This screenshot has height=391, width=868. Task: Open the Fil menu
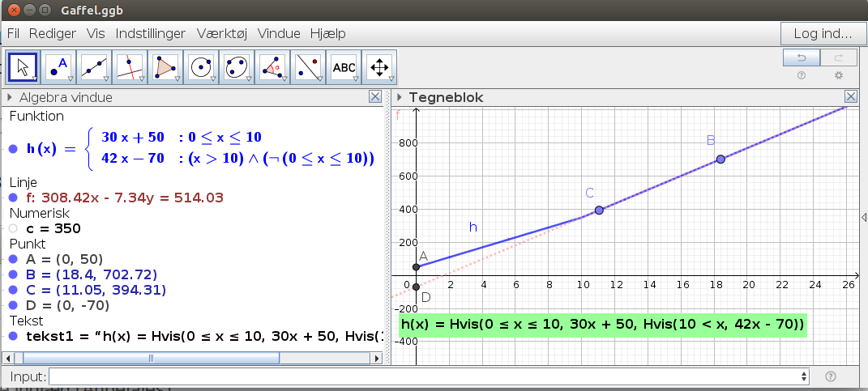[13, 34]
